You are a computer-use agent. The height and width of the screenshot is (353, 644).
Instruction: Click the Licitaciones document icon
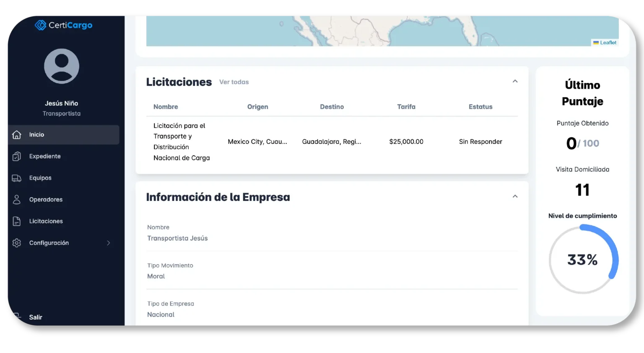pos(17,221)
